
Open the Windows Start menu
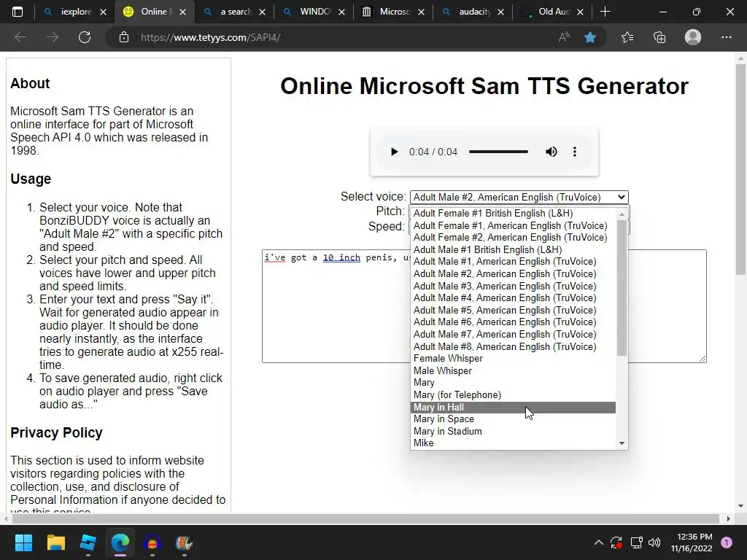point(23,542)
